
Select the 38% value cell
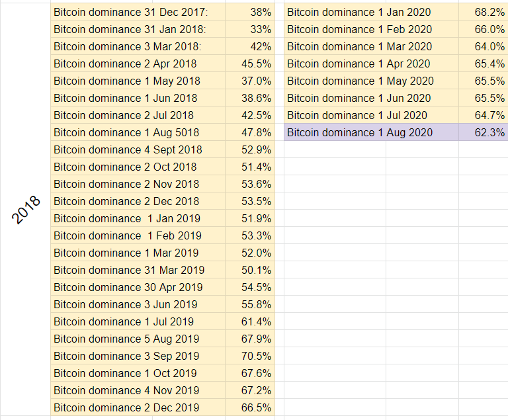pyautogui.click(x=250, y=12)
